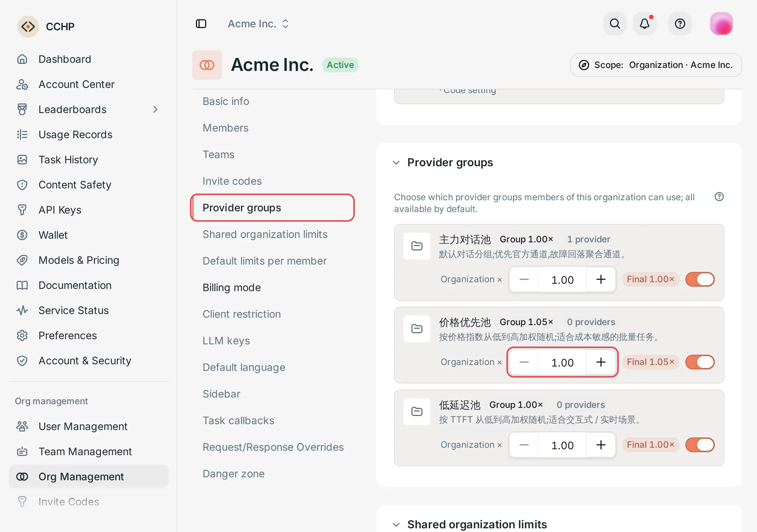Click the Documentation book icon
This screenshot has height=532, width=757.
[x=22, y=285]
